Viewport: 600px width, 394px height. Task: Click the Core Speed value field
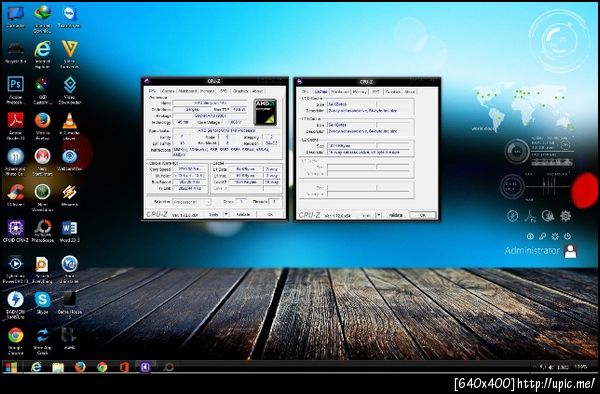tap(190, 169)
